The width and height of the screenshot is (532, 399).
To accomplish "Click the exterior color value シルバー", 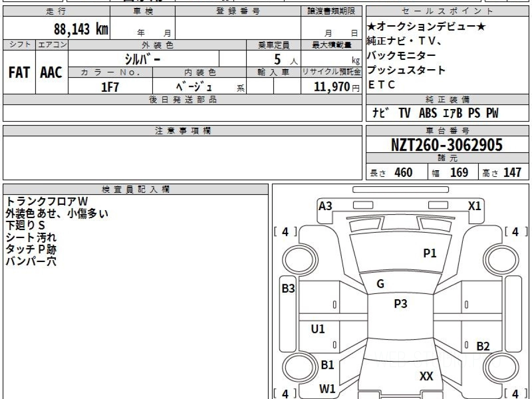I will tap(143, 59).
